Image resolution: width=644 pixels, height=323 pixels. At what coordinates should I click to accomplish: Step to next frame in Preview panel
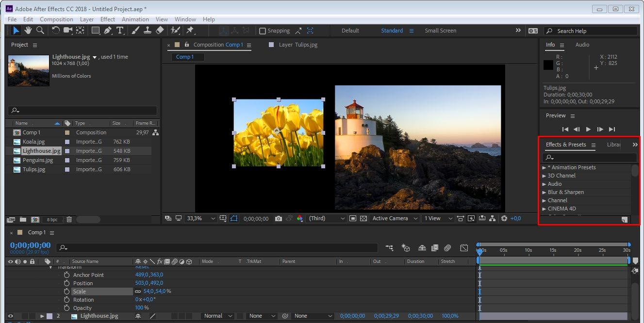point(600,129)
